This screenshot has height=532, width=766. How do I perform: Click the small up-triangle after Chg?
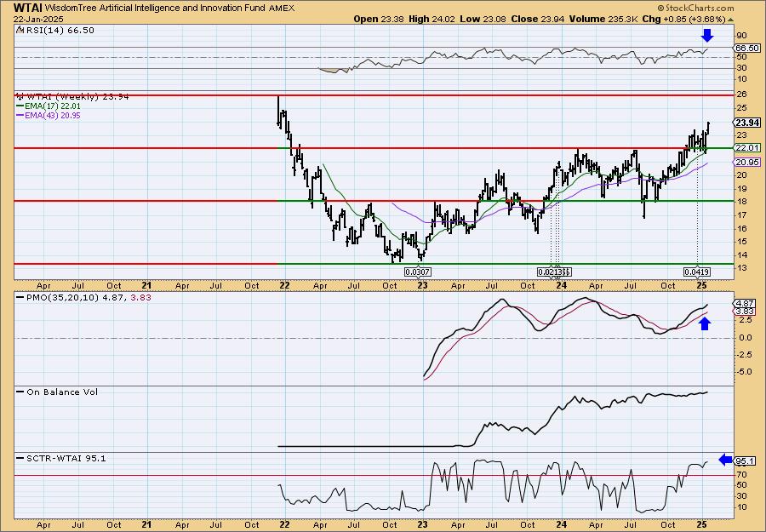pyautogui.click(x=730, y=20)
